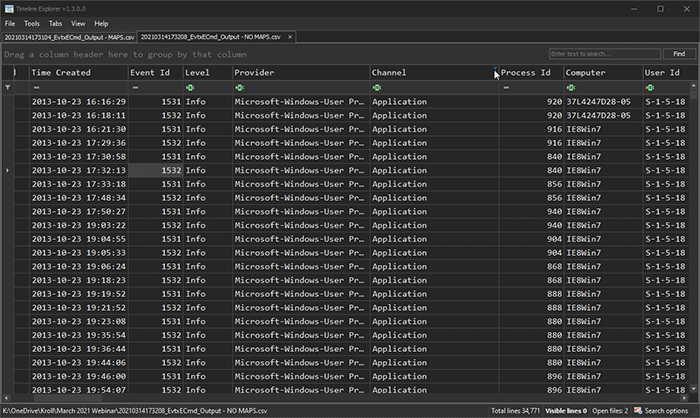The width and height of the screenshot is (700, 418).
Task: Open Search options in status bar
Action: 666,411
